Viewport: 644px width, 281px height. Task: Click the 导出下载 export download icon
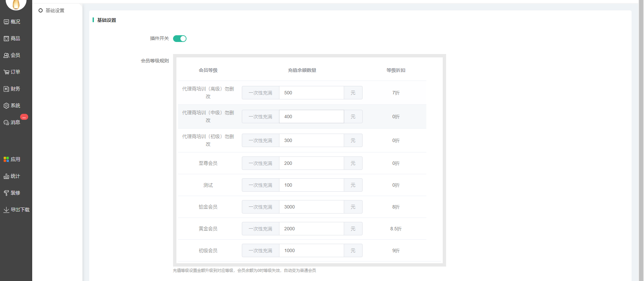click(x=6, y=210)
